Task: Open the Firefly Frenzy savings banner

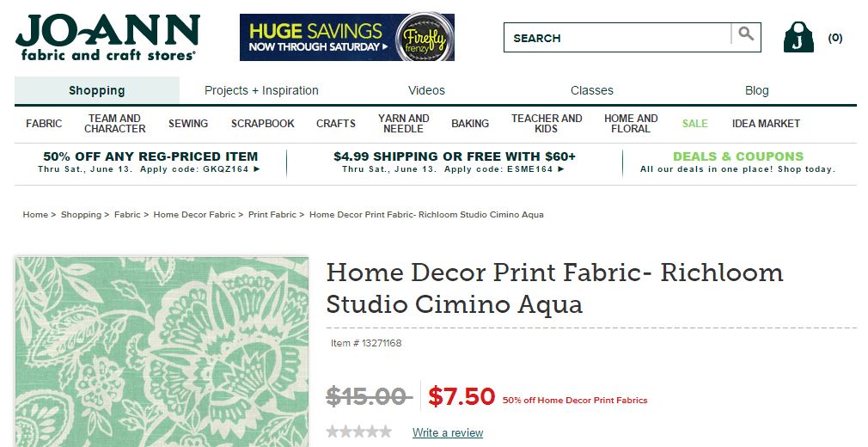Action: point(347,37)
